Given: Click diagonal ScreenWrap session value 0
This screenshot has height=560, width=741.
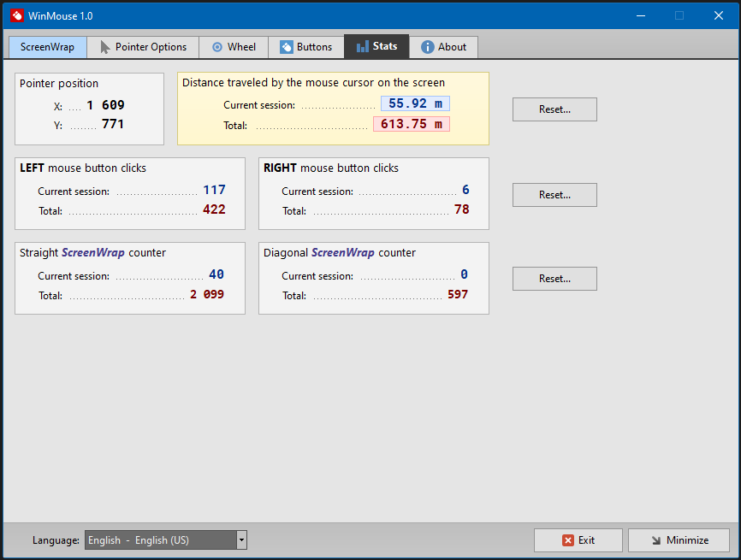Looking at the screenshot, I should pos(464,274).
